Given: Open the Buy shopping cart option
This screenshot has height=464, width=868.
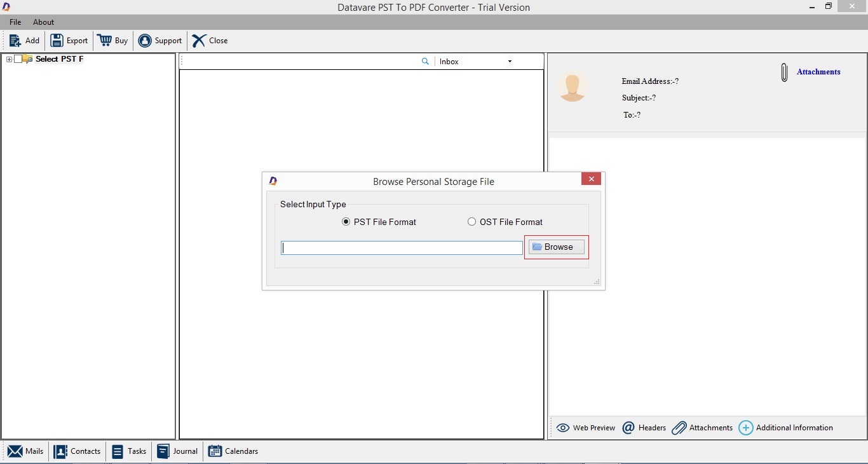Looking at the screenshot, I should 112,41.
